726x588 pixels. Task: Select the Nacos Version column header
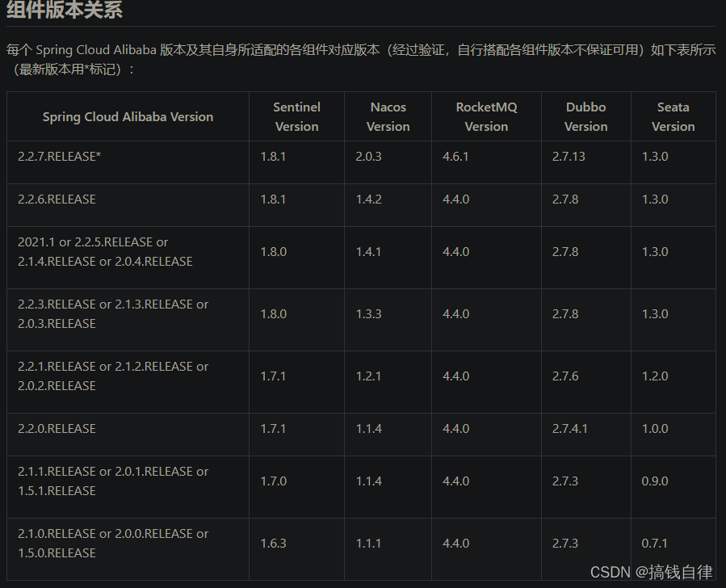coord(388,116)
